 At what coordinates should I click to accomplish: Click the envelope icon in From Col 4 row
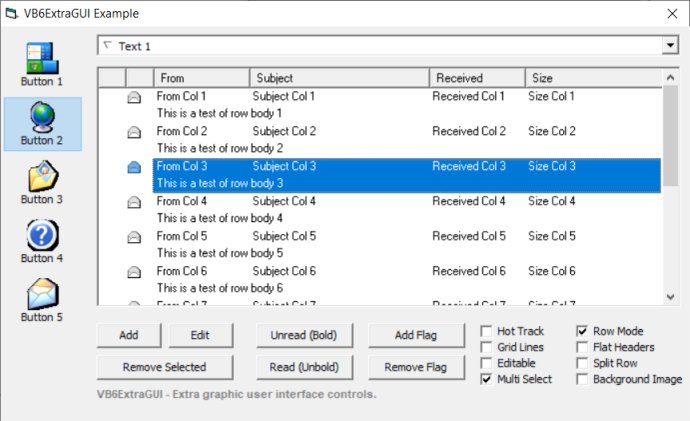[134, 201]
